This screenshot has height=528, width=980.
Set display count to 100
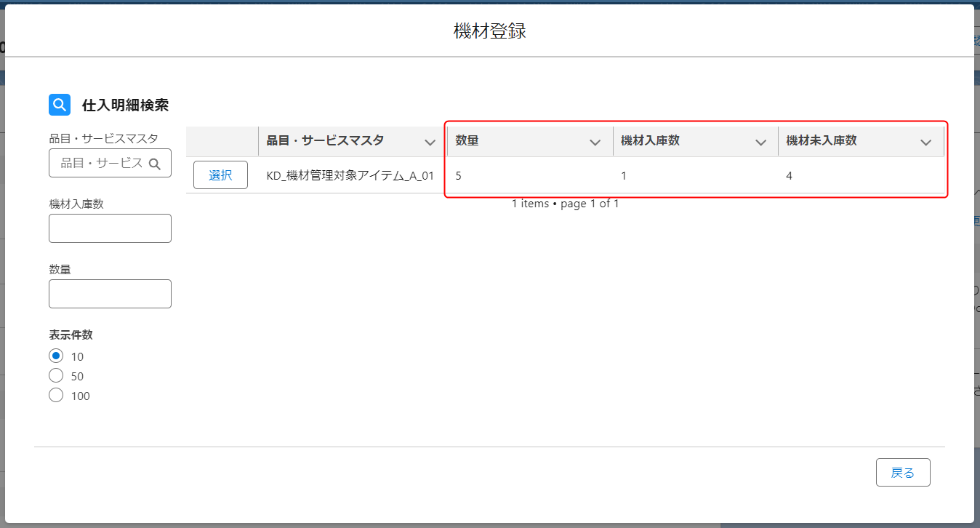pyautogui.click(x=56, y=396)
